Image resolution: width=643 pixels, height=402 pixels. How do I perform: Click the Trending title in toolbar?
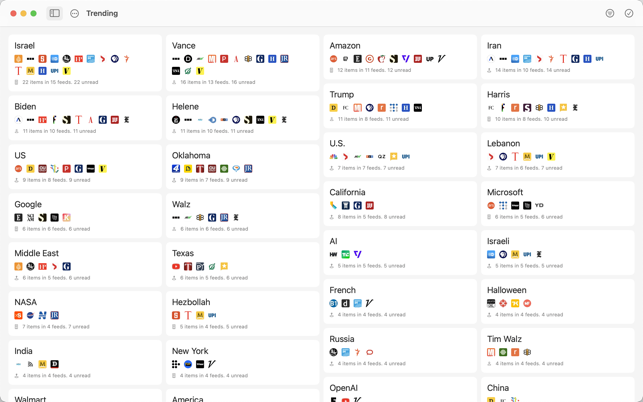pyautogui.click(x=102, y=13)
